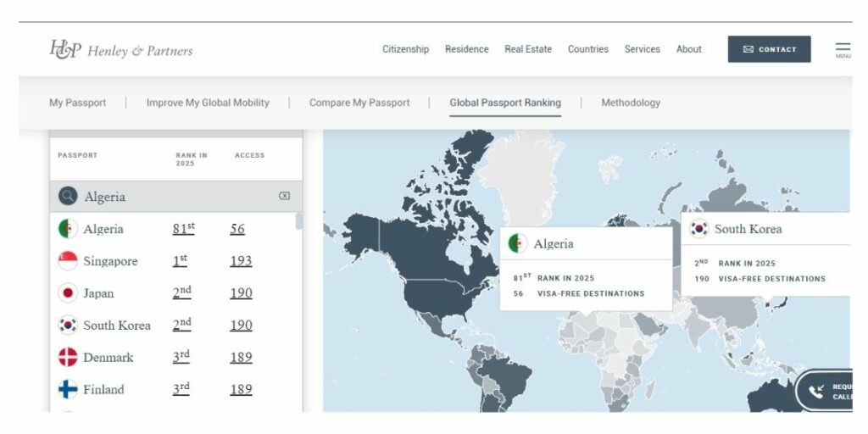Click South Korea's 2nd rank in the list

(x=181, y=325)
